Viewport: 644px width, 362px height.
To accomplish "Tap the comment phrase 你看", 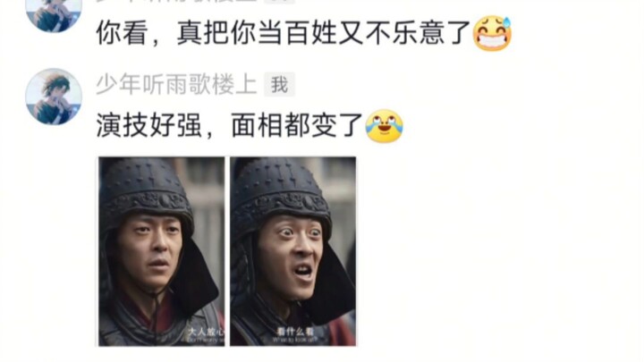I will point(122,33).
